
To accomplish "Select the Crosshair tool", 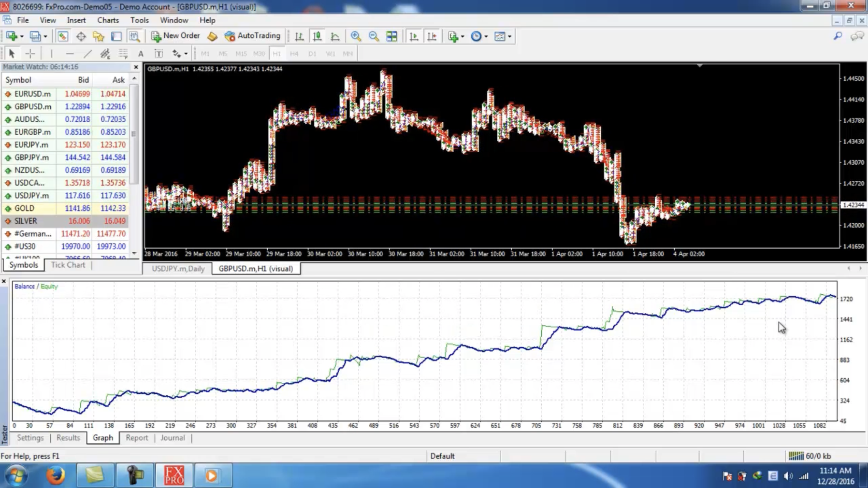I will click(x=30, y=53).
